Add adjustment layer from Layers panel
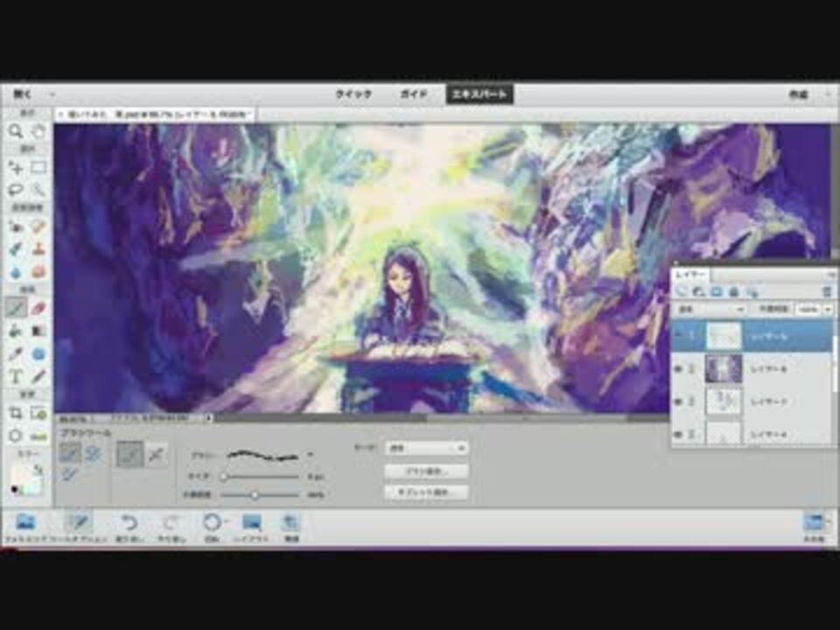 tap(698, 291)
